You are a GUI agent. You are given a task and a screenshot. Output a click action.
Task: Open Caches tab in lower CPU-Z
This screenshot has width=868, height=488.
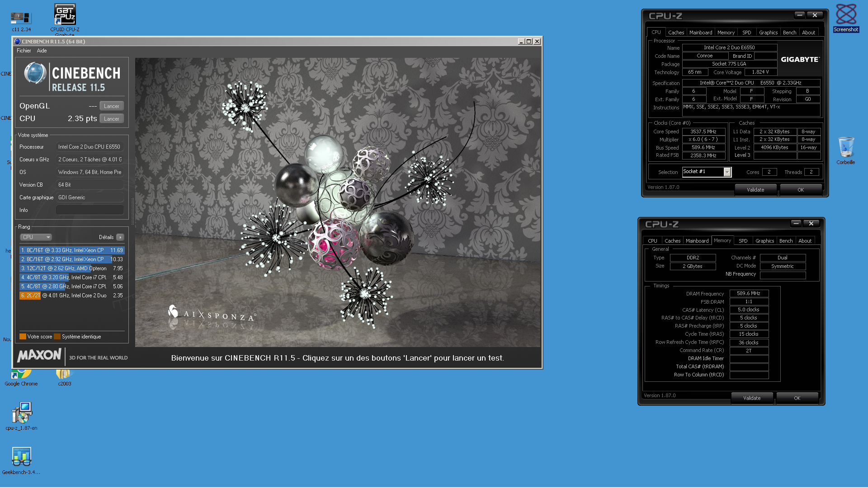pos(672,241)
